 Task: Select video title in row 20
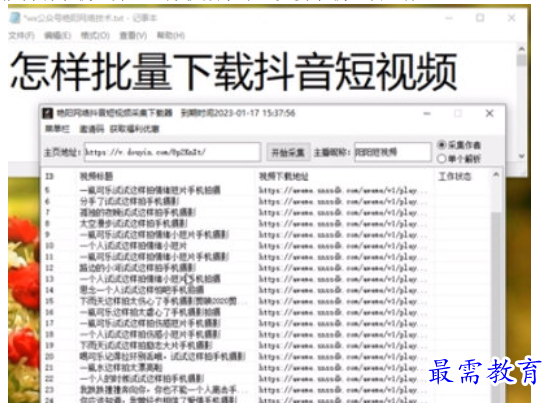click(162, 357)
